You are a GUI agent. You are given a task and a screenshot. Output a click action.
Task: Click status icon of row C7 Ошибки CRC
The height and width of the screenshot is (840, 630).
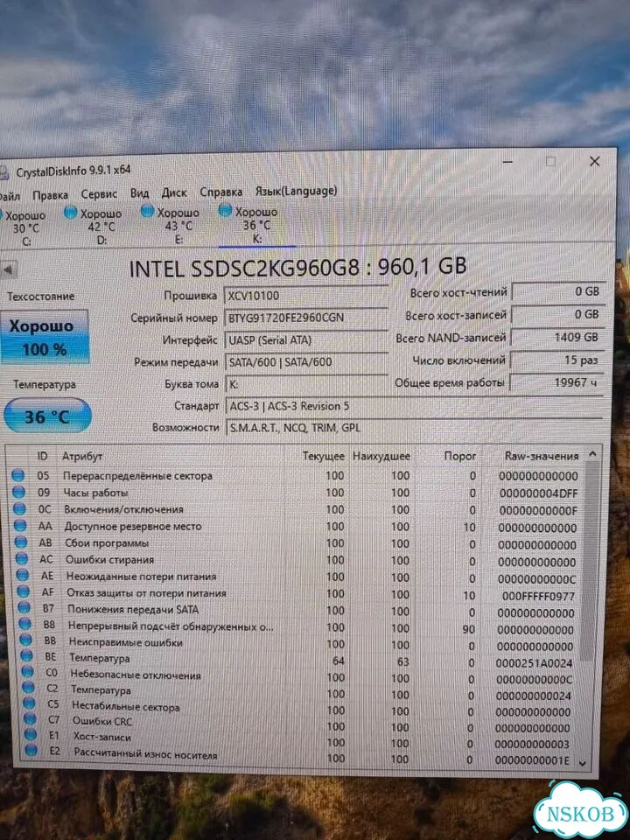tap(30, 718)
